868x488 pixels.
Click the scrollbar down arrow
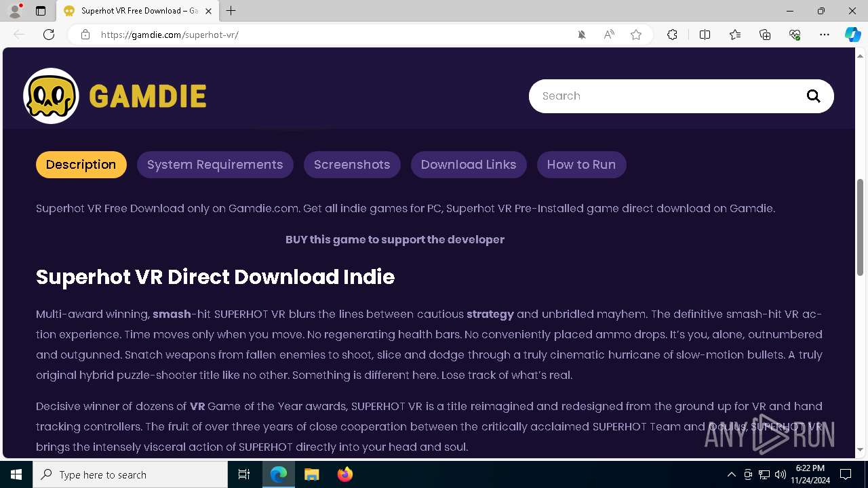(860, 449)
